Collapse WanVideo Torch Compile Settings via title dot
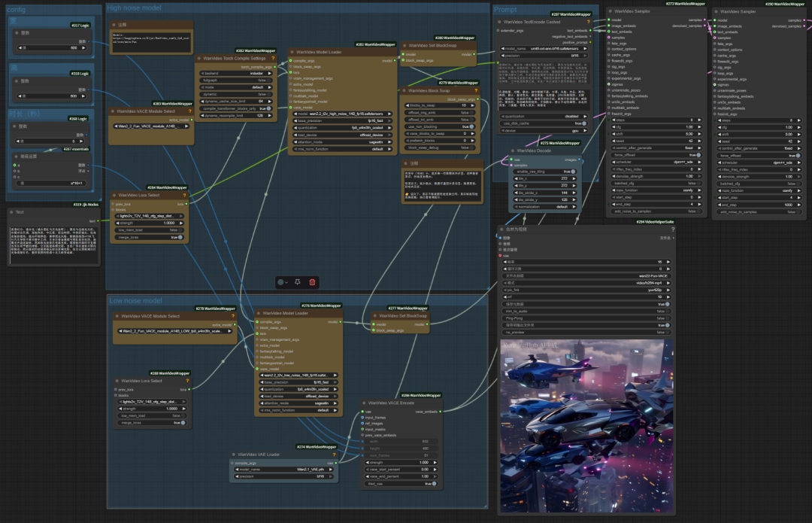Screen dimensions: 812x523 pos(198,59)
